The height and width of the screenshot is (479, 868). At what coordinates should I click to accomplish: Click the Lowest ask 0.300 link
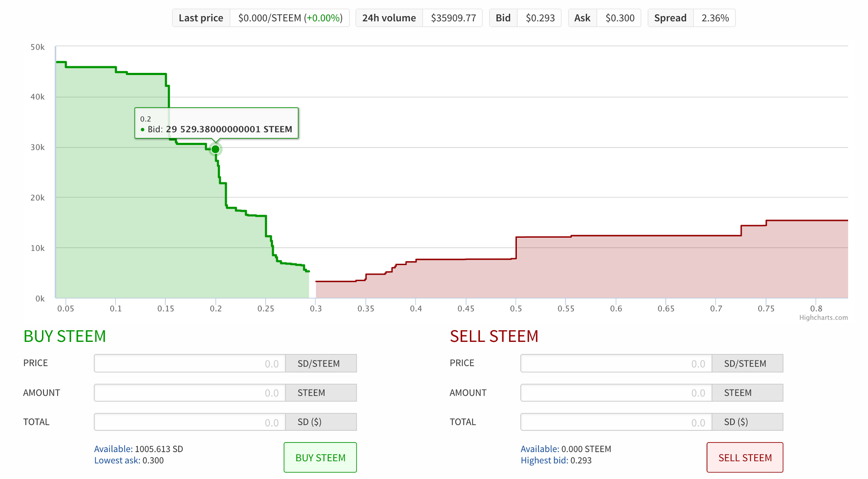129,460
